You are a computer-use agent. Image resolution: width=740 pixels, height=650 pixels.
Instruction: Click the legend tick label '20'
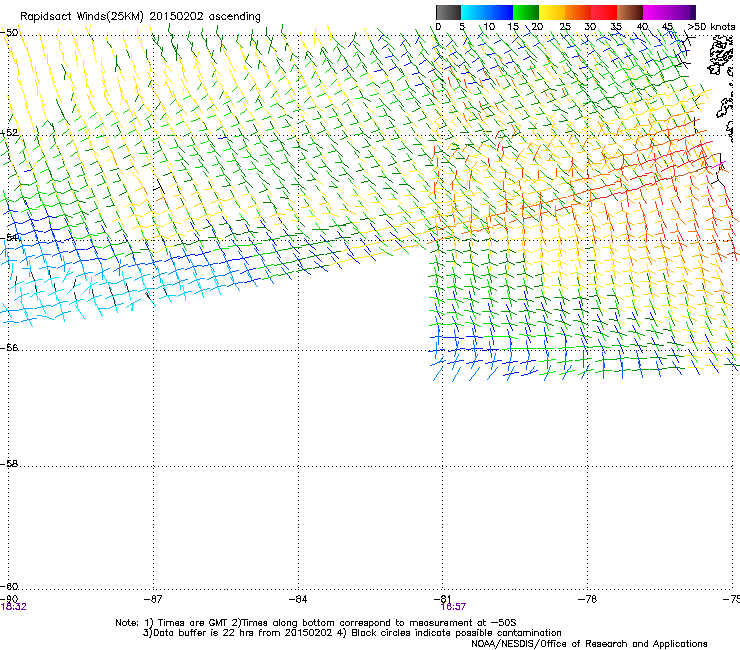coord(537,26)
